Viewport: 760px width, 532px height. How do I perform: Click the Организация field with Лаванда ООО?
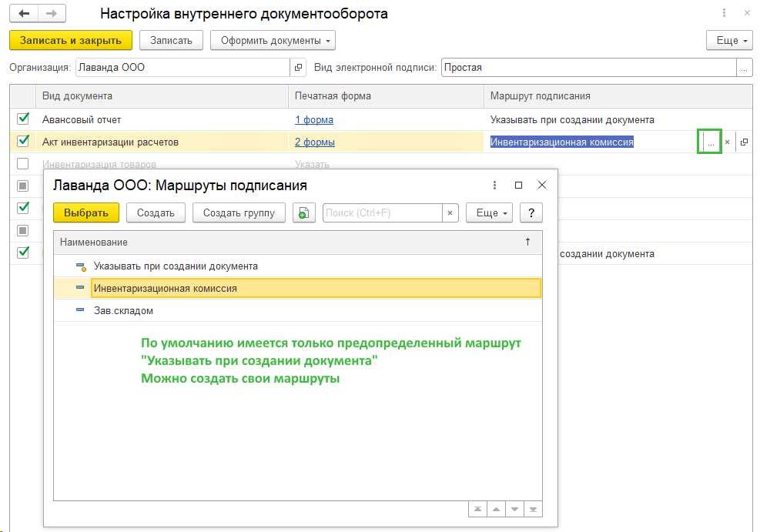[x=183, y=67]
